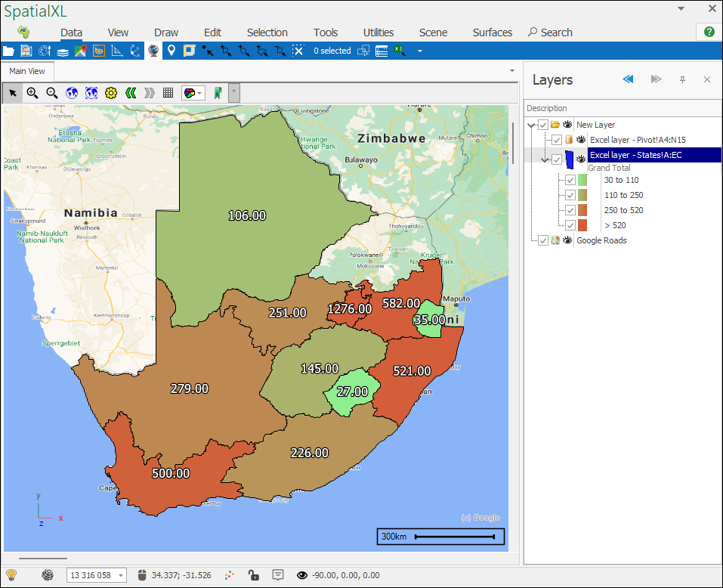This screenshot has width=723, height=588.
Task: Click the location pin marker icon
Action: [x=171, y=51]
